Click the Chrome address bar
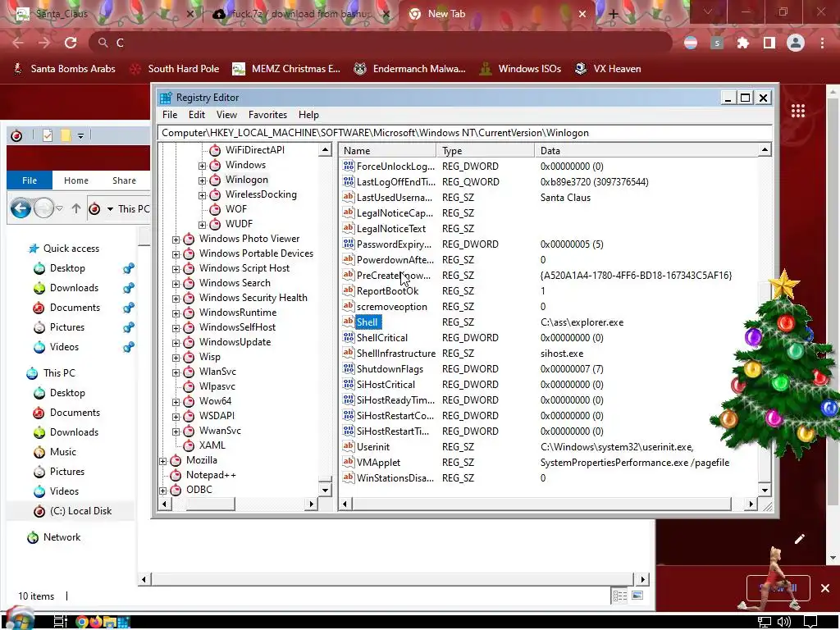The image size is (840, 630). click(x=381, y=43)
